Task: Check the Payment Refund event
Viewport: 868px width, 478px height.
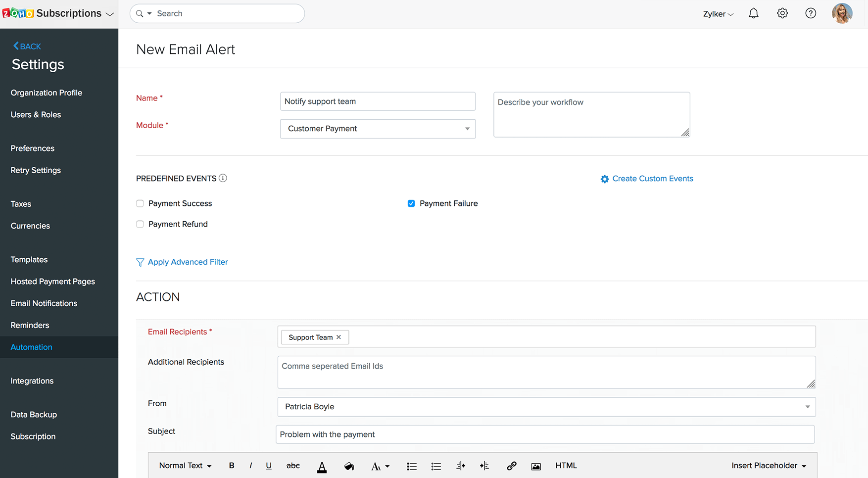Action: pyautogui.click(x=140, y=224)
